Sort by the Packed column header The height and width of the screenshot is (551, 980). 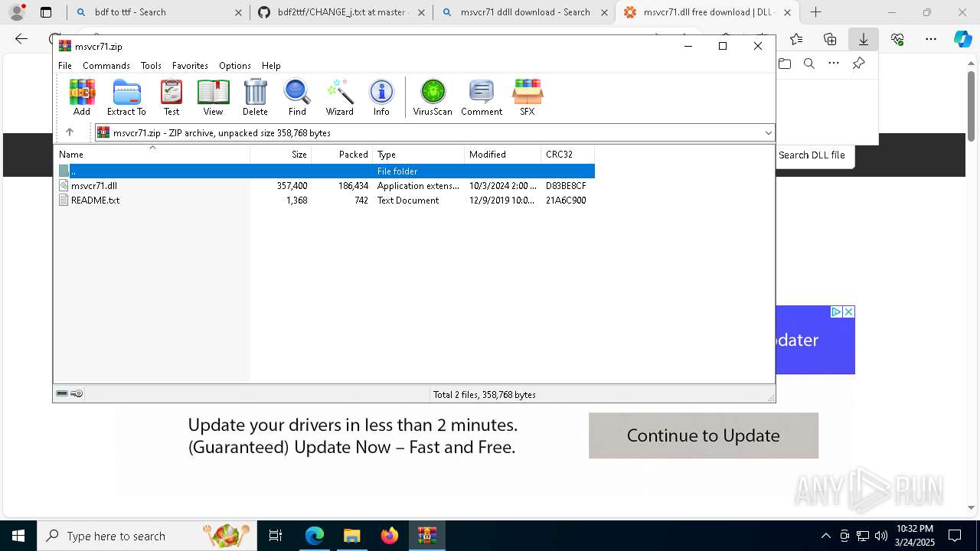(342, 155)
